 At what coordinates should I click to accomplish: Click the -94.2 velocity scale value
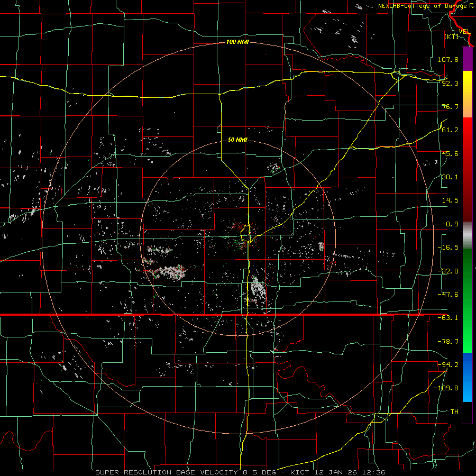(x=448, y=365)
